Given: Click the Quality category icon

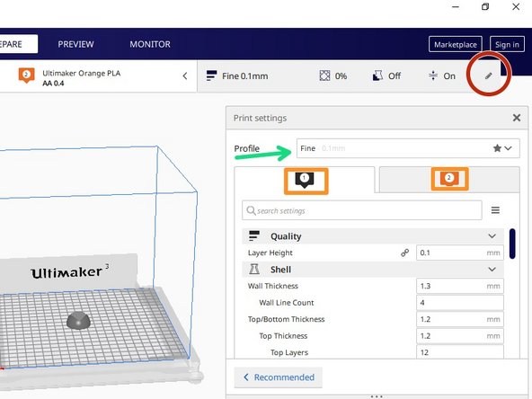Looking at the screenshot, I should (254, 235).
